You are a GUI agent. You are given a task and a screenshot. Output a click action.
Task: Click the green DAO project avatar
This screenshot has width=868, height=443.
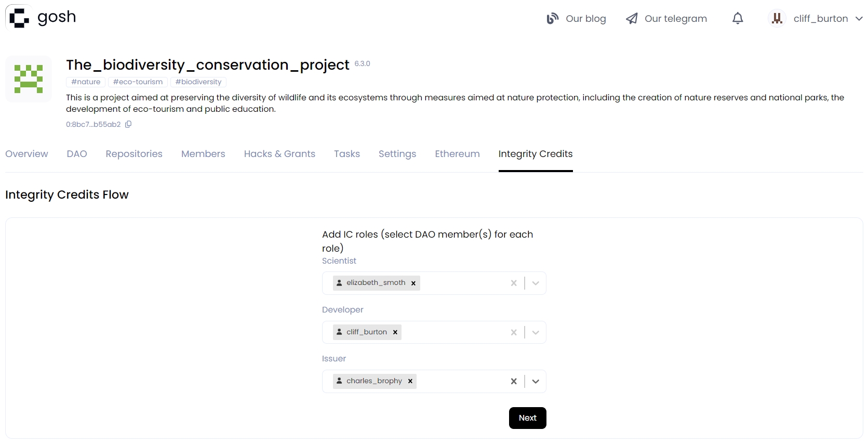tap(29, 79)
